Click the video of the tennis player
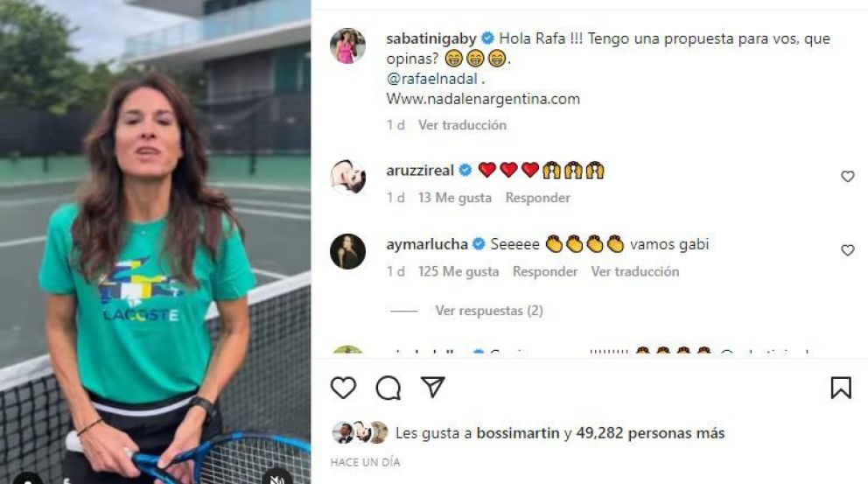Screen dimensions: 868x484 (x=155, y=242)
